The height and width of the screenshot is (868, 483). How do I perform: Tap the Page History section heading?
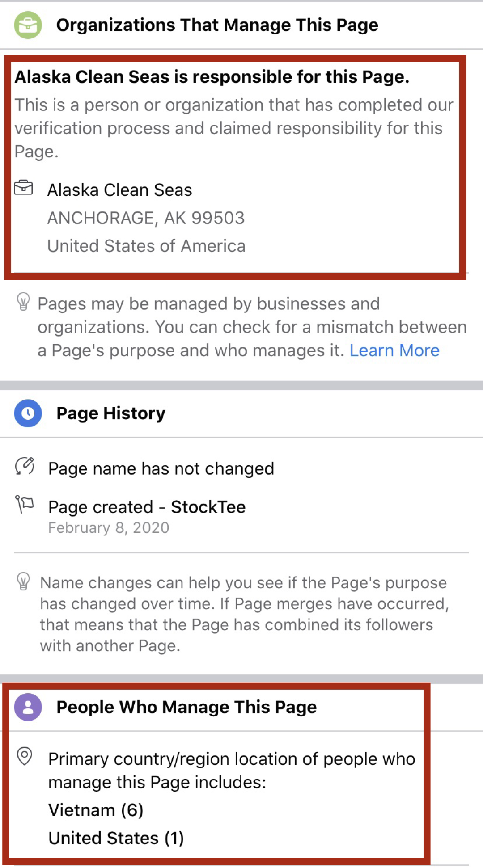111,413
